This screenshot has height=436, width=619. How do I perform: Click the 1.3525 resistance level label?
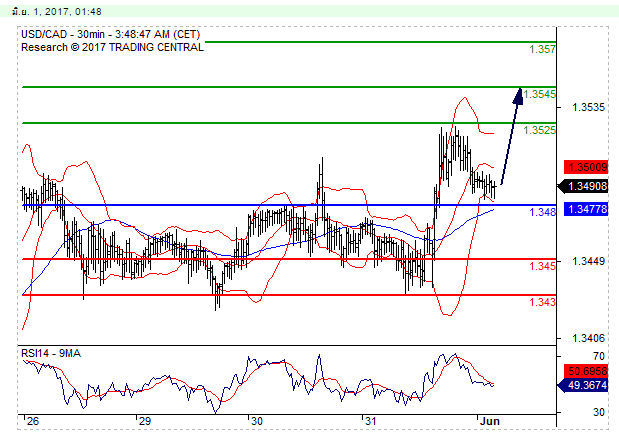click(539, 130)
